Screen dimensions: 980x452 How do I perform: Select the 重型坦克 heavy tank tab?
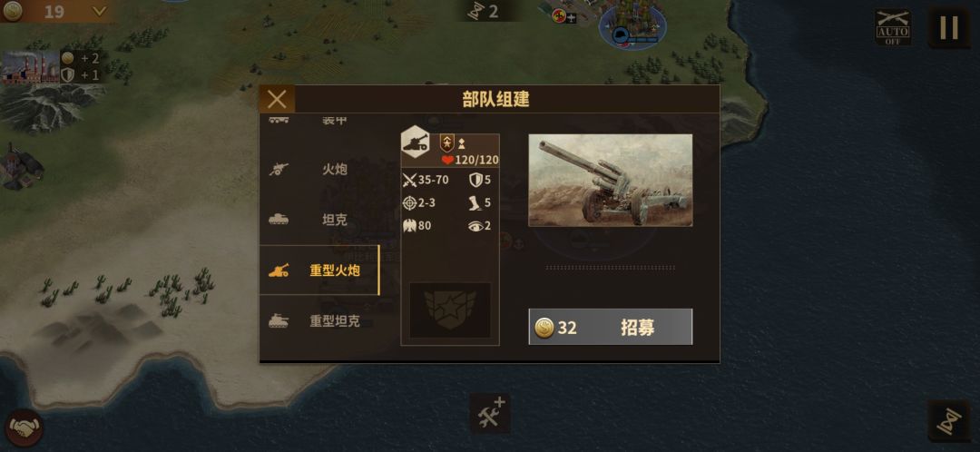click(x=319, y=320)
